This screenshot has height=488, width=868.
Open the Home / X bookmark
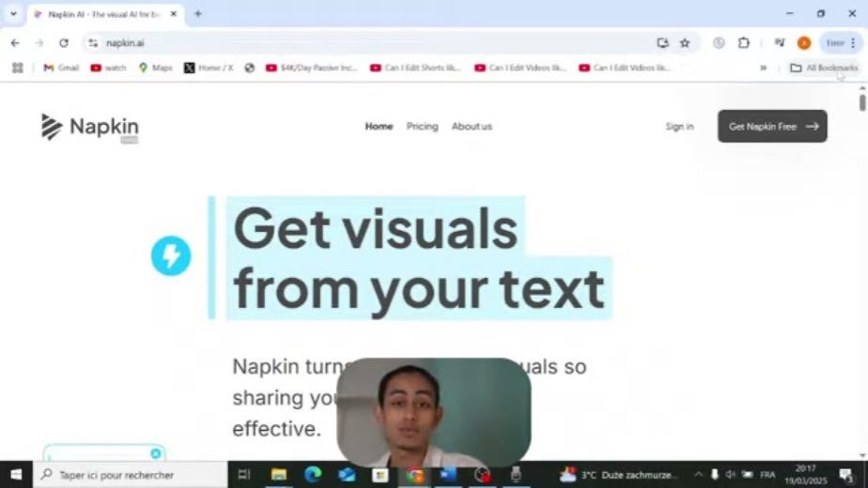pyautogui.click(x=209, y=68)
